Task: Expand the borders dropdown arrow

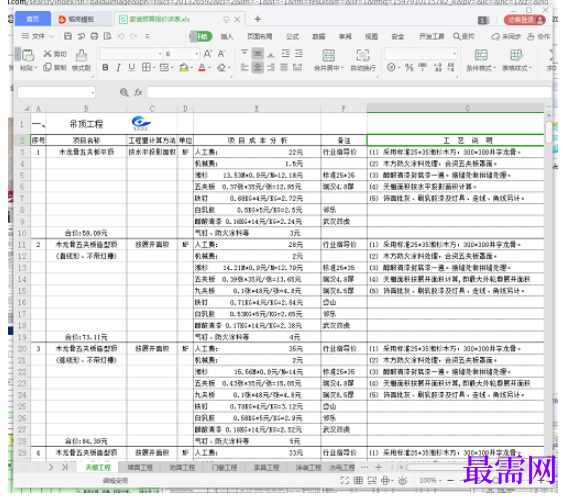Action: click(154, 68)
